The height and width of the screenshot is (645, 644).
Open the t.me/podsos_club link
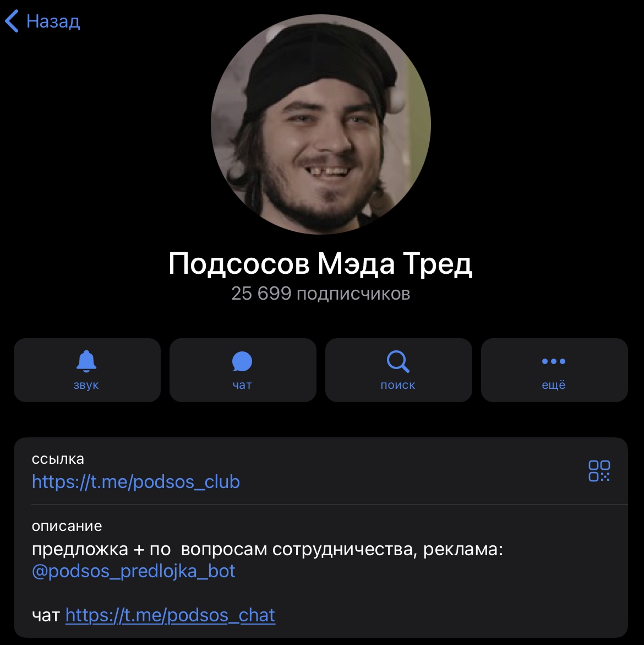pyautogui.click(x=135, y=482)
